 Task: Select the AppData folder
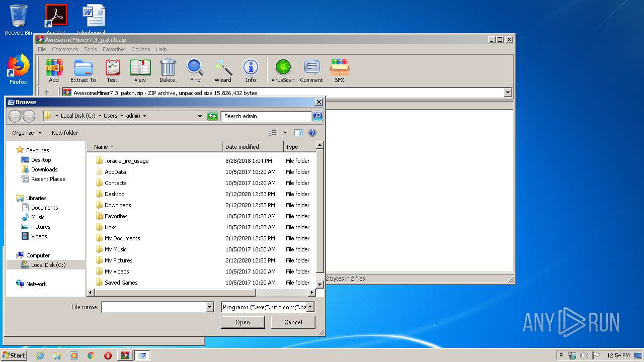[x=115, y=172]
